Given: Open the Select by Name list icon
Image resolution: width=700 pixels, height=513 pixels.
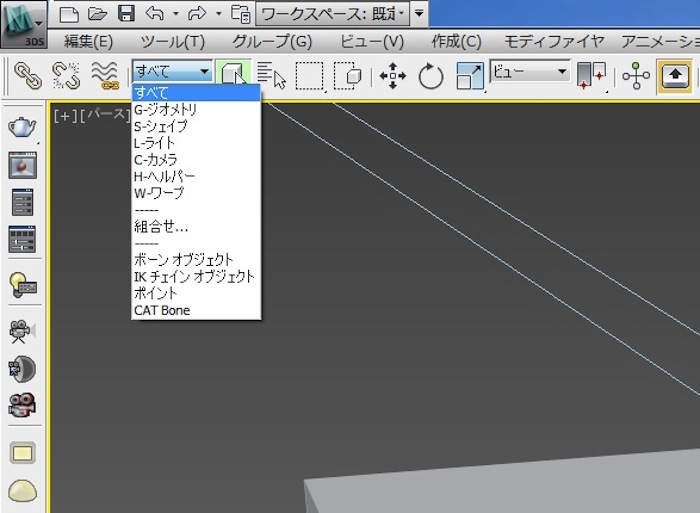Looking at the screenshot, I should pos(271,75).
